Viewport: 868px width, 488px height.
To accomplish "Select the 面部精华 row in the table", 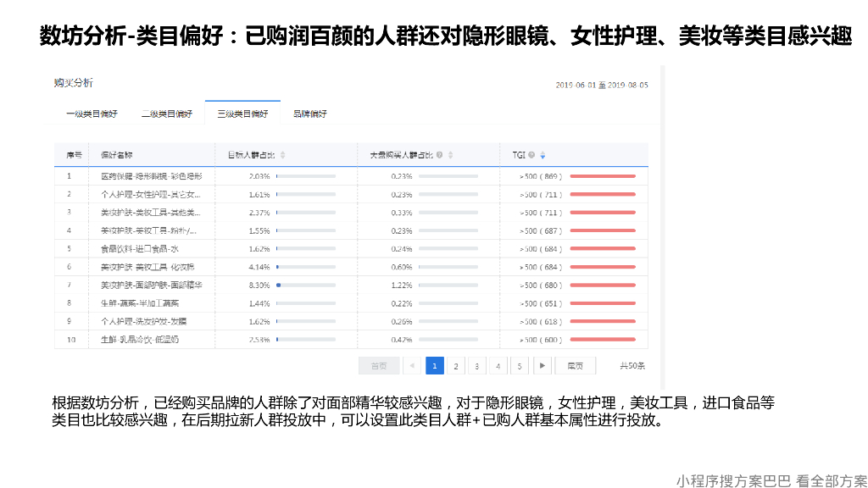I will coord(153,285).
